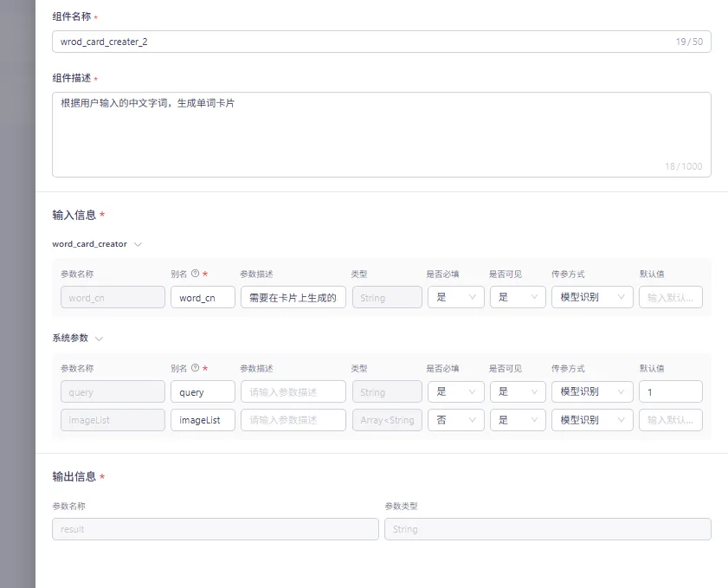Click the 系统参数 group label
The image size is (728, 588).
pyautogui.click(x=70, y=338)
